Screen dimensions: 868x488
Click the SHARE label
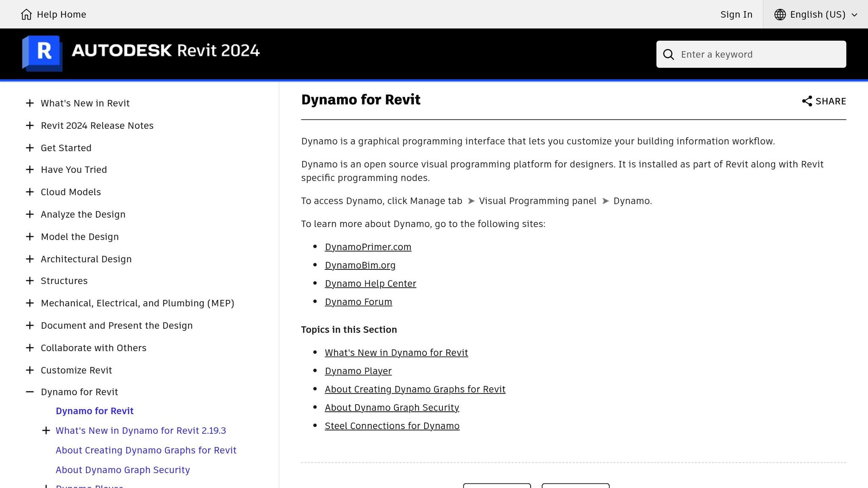[x=831, y=101]
